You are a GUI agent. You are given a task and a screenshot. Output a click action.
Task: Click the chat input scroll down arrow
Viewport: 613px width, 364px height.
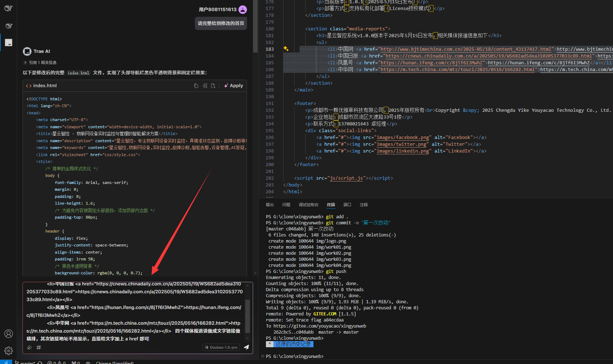tap(247, 338)
